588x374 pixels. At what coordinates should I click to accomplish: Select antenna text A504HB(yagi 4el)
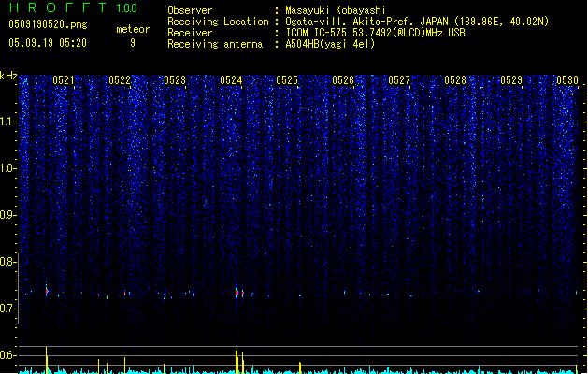(330, 44)
